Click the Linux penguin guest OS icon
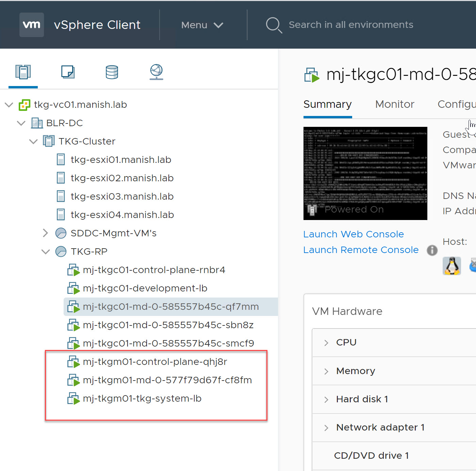 coord(452,266)
